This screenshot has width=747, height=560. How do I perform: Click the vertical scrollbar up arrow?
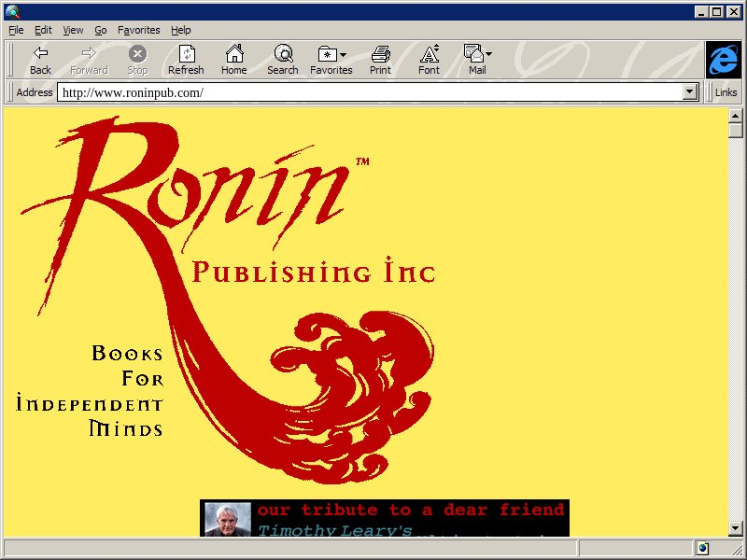pos(736,115)
